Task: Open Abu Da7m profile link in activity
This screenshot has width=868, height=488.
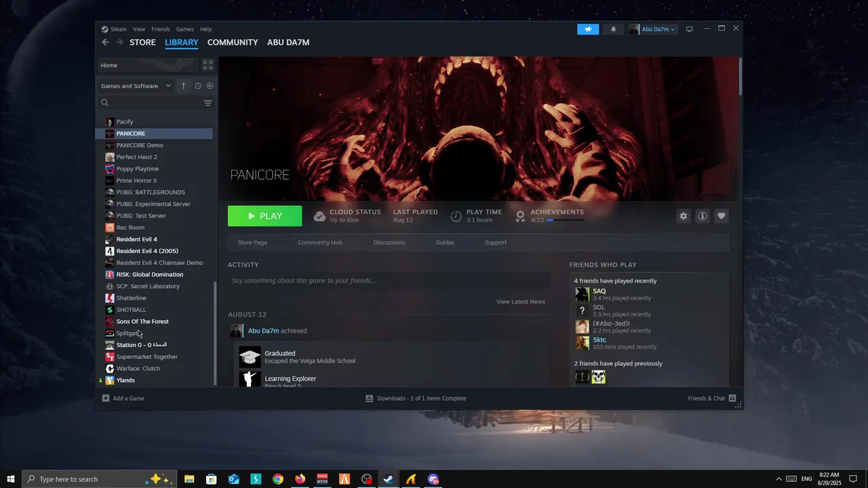Action: tap(263, 331)
